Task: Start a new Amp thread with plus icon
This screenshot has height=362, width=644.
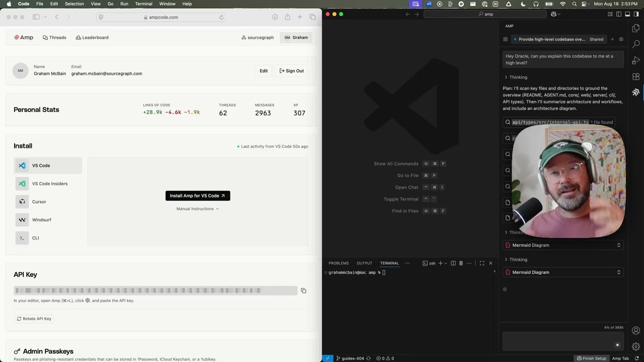Action: click(x=612, y=39)
